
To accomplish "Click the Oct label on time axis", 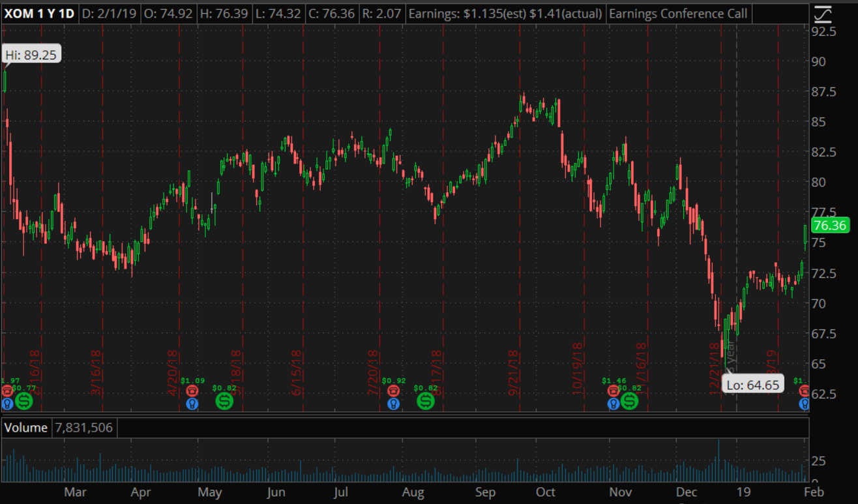I will click(545, 492).
